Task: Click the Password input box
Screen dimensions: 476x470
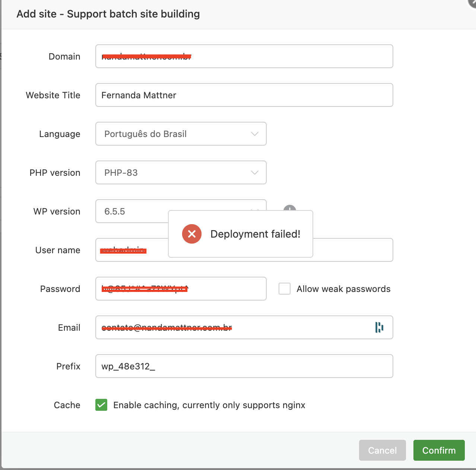Action: point(223,289)
